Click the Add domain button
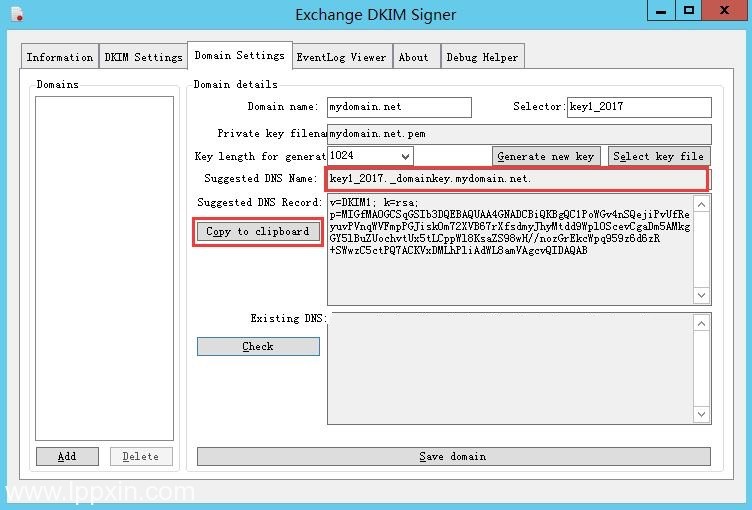Image resolution: width=752 pixels, height=510 pixels. [67, 456]
